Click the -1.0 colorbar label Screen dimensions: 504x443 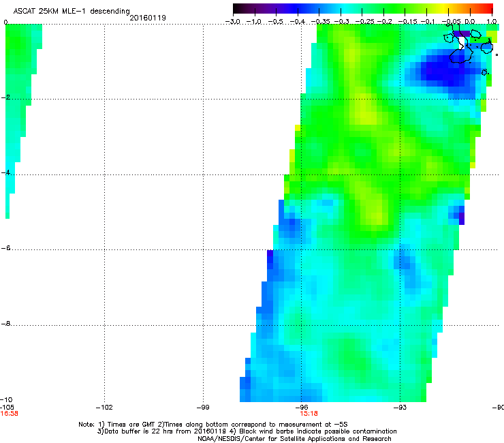(x=254, y=22)
